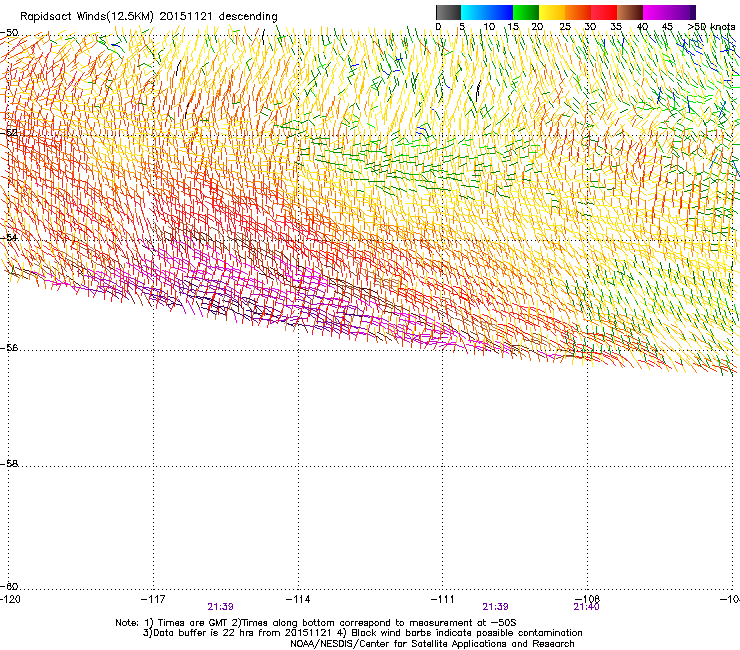Click the cyan-blue 5-15 knots legend segment

click(x=487, y=12)
